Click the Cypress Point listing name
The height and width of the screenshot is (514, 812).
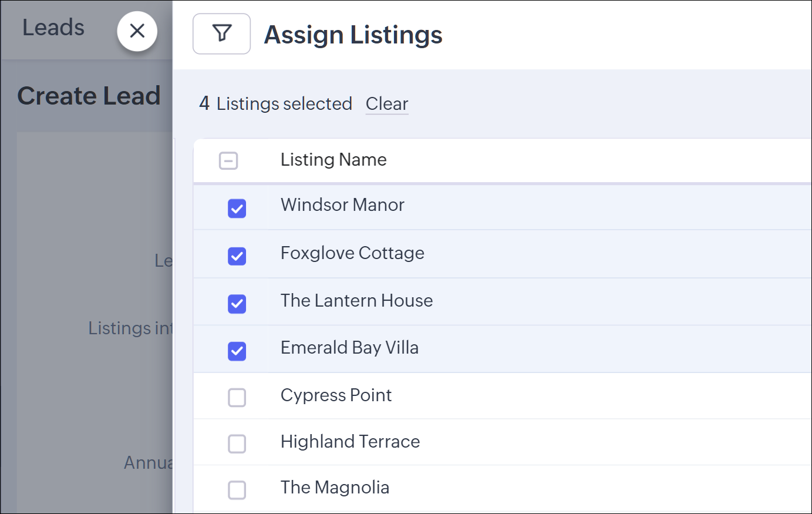pyautogui.click(x=336, y=395)
